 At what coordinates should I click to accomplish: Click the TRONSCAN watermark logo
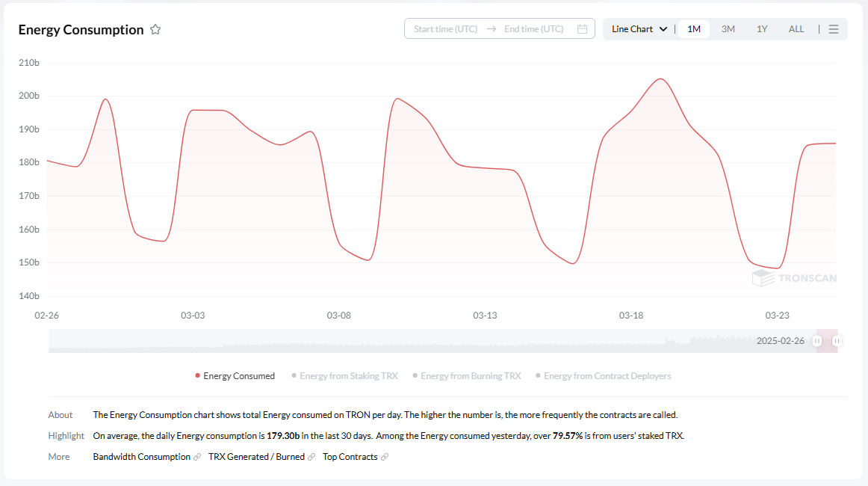coord(794,278)
